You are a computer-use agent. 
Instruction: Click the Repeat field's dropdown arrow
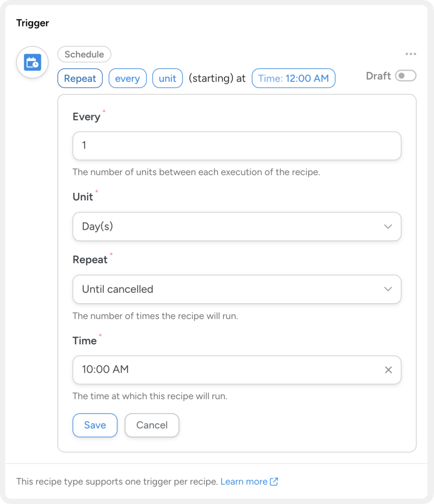pos(388,289)
